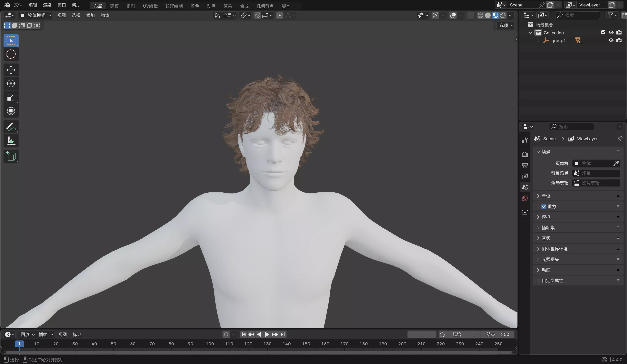Expand the 模拟 simulation panel
The image size is (627, 364).
(578, 217)
